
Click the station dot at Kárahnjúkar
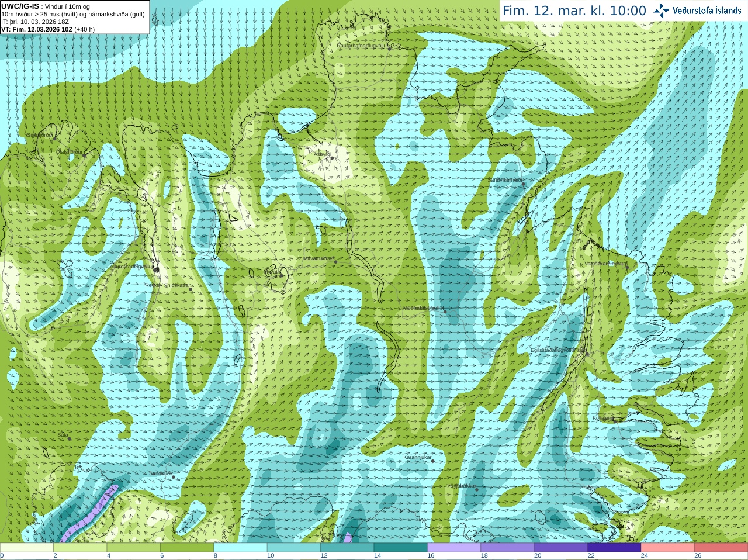click(x=433, y=461)
